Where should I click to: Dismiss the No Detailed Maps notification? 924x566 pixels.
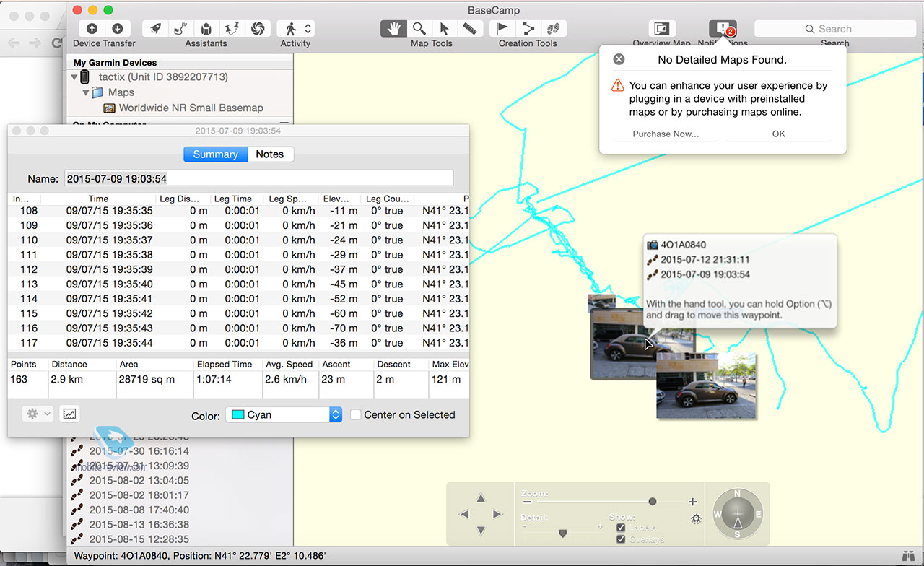tap(619, 59)
